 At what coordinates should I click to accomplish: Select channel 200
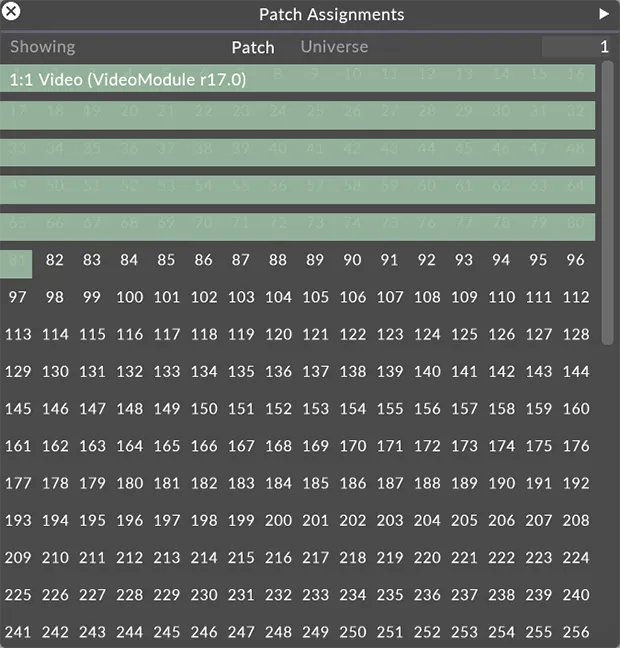pos(279,520)
